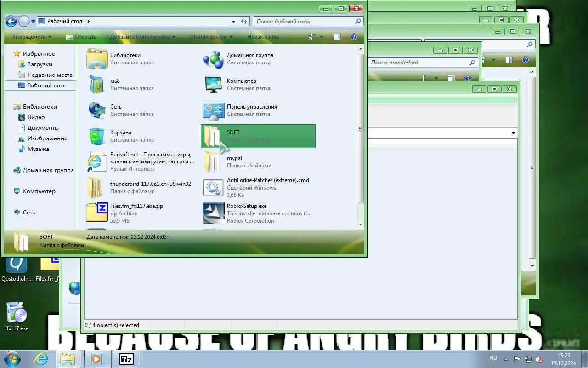The image size is (588, 368).
Task: Click the RU language indicator
Action: pos(493,358)
